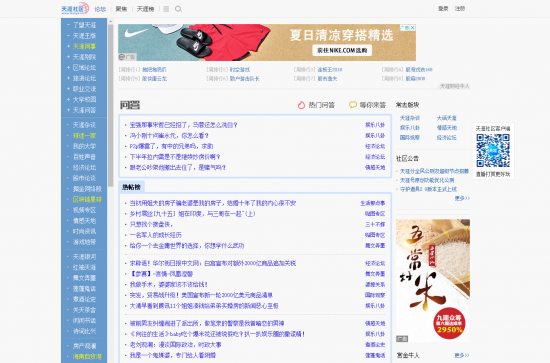Expand the 区域论坛 sidebar section
The height and width of the screenshot is (363, 550).
68,67
